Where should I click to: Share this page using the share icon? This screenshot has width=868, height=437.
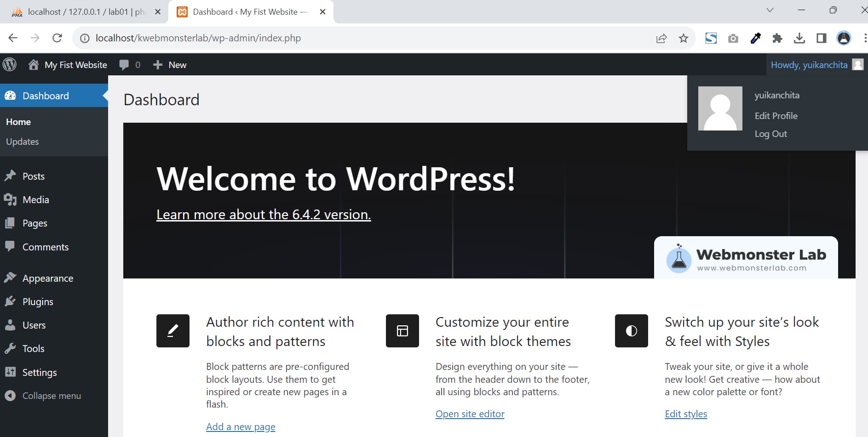tap(661, 38)
